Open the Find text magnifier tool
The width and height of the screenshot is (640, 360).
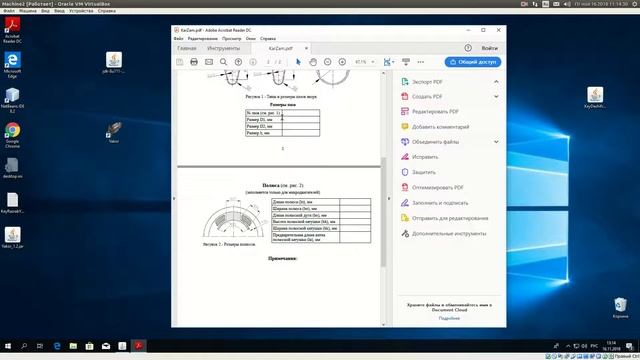223,62
